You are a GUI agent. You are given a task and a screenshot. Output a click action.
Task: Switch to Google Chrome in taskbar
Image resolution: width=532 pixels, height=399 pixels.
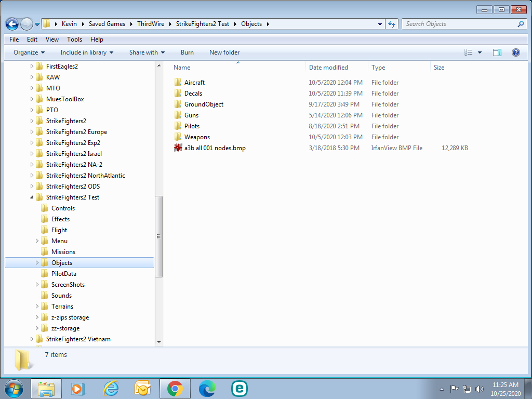[175, 389]
